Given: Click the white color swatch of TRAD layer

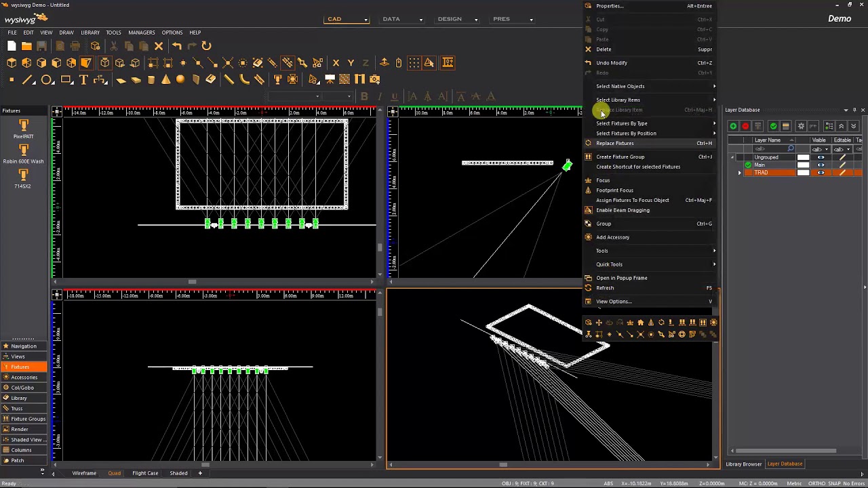Looking at the screenshot, I should click(803, 173).
